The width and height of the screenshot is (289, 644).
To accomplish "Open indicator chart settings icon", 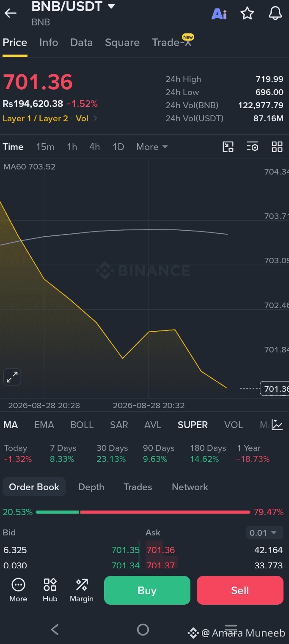I will tap(277, 425).
